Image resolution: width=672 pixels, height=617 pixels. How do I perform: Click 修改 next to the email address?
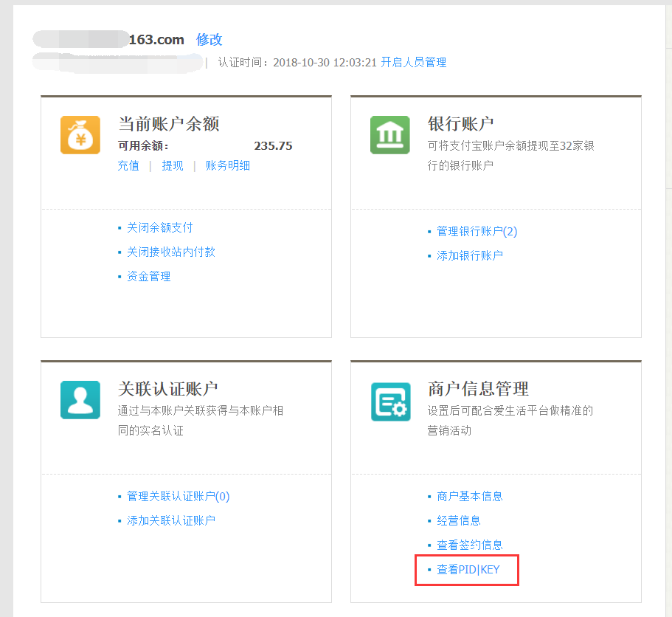click(208, 39)
